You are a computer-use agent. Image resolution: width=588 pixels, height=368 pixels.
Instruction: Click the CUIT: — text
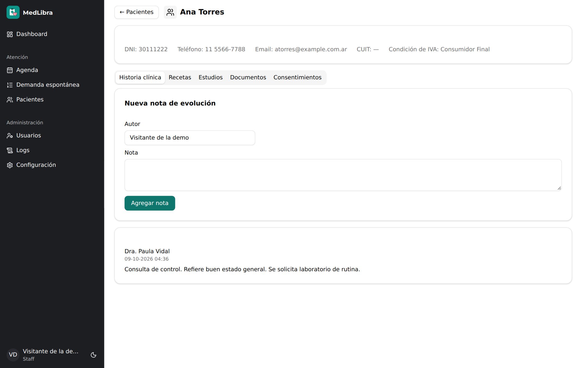[368, 49]
